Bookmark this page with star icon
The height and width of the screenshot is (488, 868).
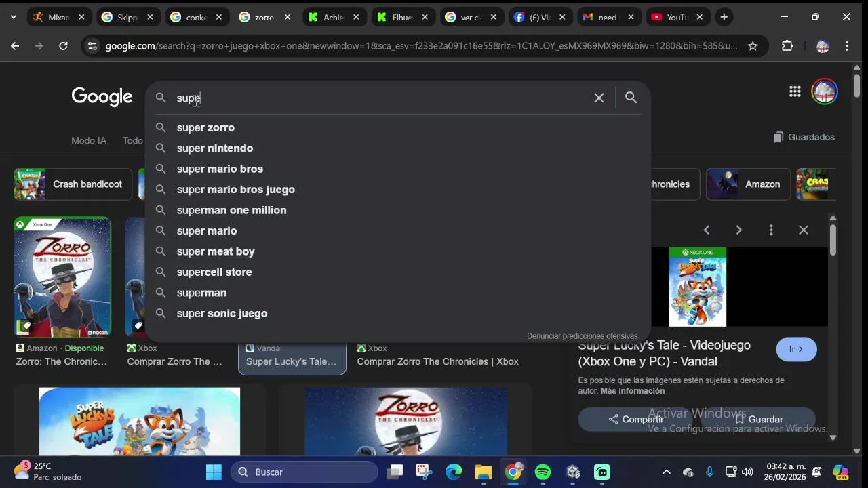tap(753, 46)
